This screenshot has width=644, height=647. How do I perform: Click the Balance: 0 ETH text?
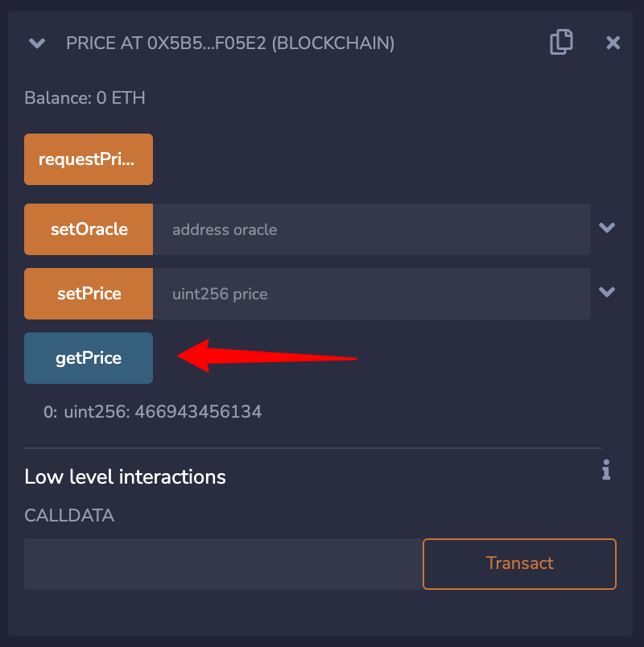tap(85, 99)
